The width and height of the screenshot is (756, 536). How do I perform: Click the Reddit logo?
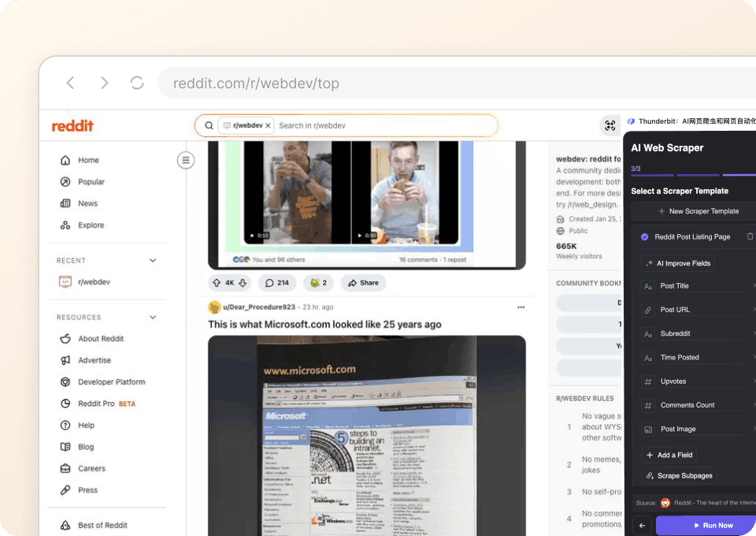(72, 126)
